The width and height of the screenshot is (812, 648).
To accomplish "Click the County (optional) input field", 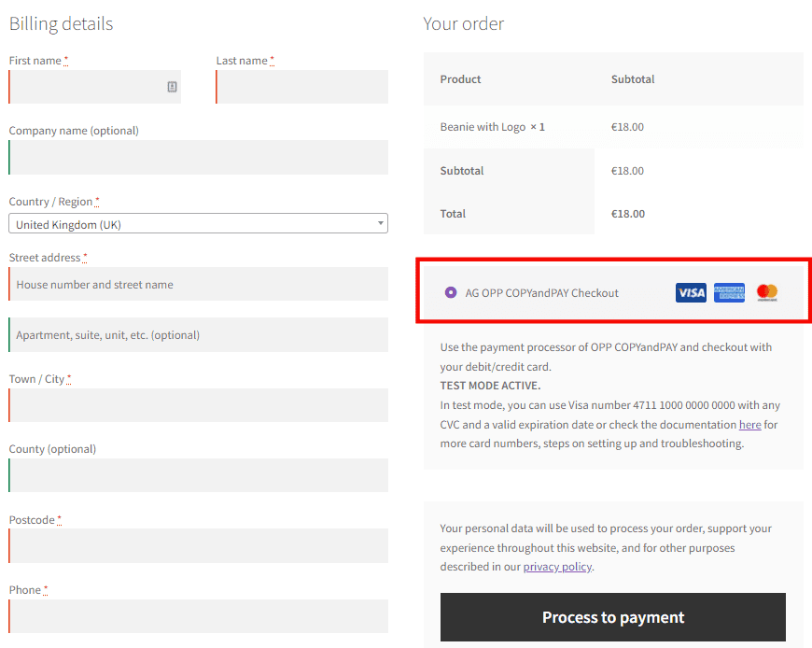I will click(x=199, y=475).
